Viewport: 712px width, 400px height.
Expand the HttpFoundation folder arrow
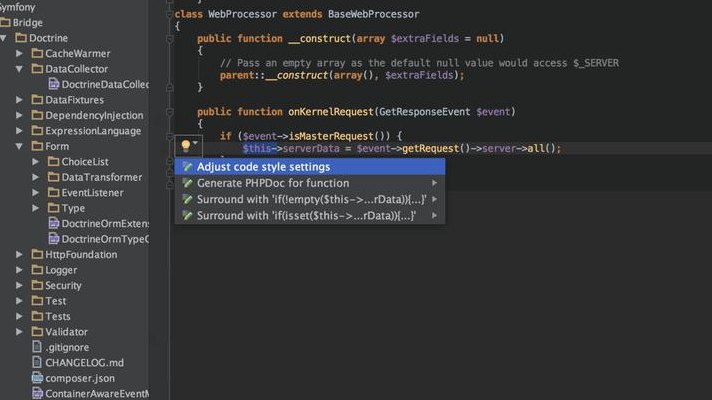(x=20, y=254)
